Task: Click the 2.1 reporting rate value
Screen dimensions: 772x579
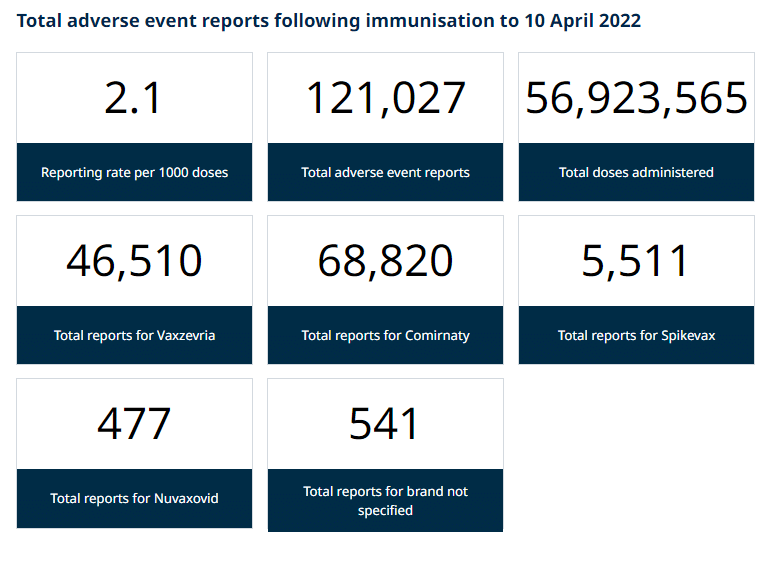Action: (133, 98)
